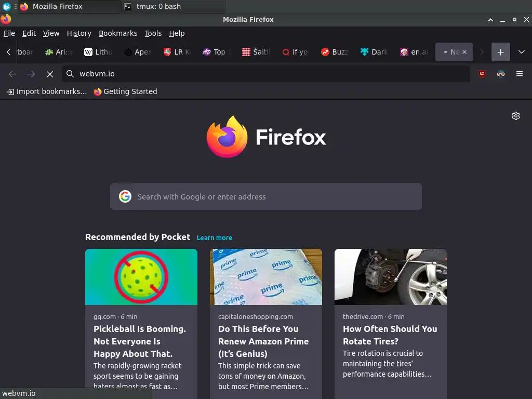Open the History menu

click(79, 33)
